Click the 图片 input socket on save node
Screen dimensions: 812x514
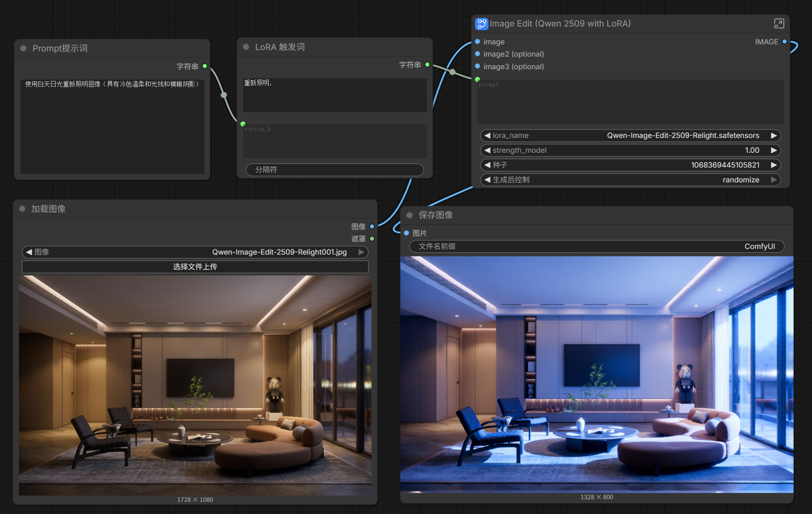click(406, 233)
